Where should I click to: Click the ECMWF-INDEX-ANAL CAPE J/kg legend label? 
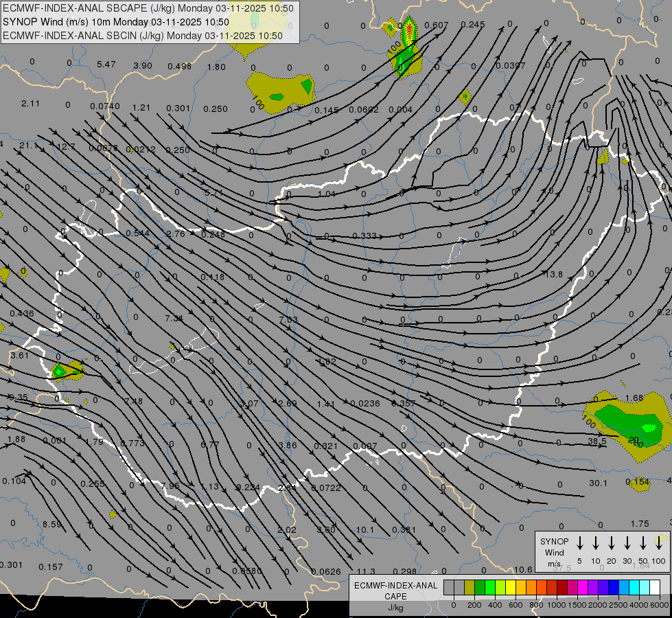tap(395, 596)
